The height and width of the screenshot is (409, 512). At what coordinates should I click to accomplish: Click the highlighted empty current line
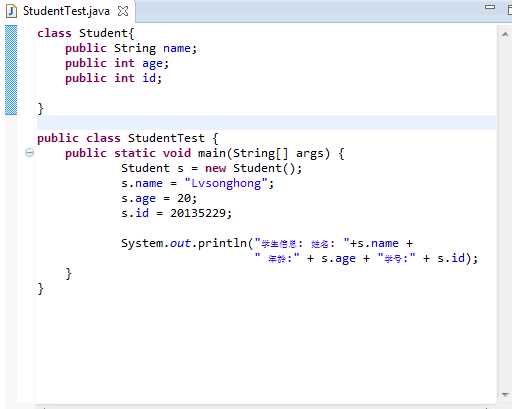pos(266,123)
